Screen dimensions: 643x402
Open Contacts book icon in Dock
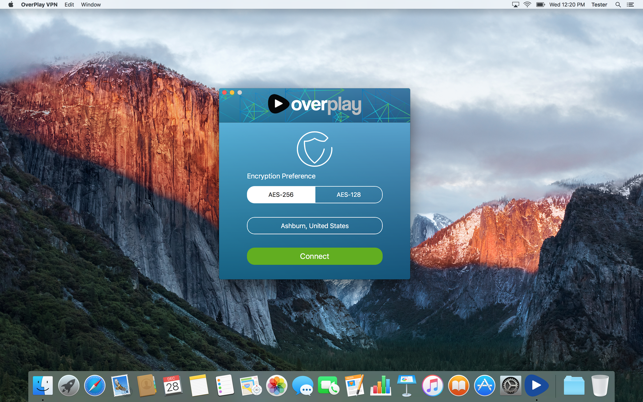click(x=146, y=386)
